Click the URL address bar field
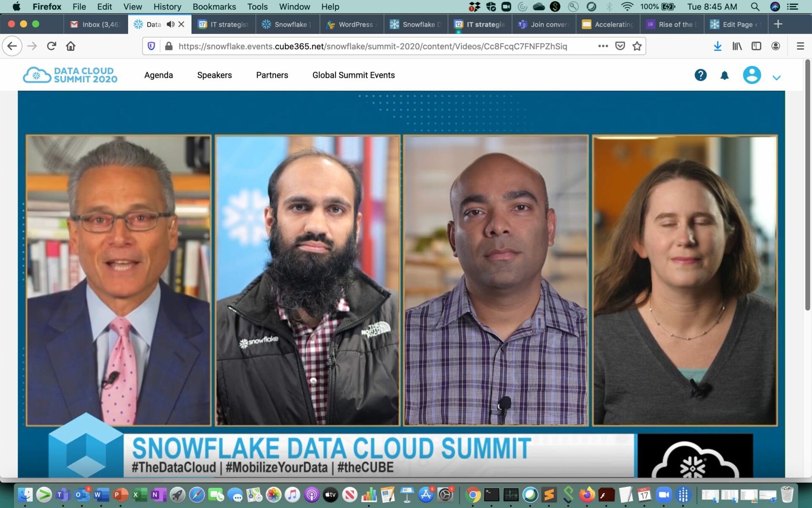This screenshot has height=508, width=812. pos(372,46)
